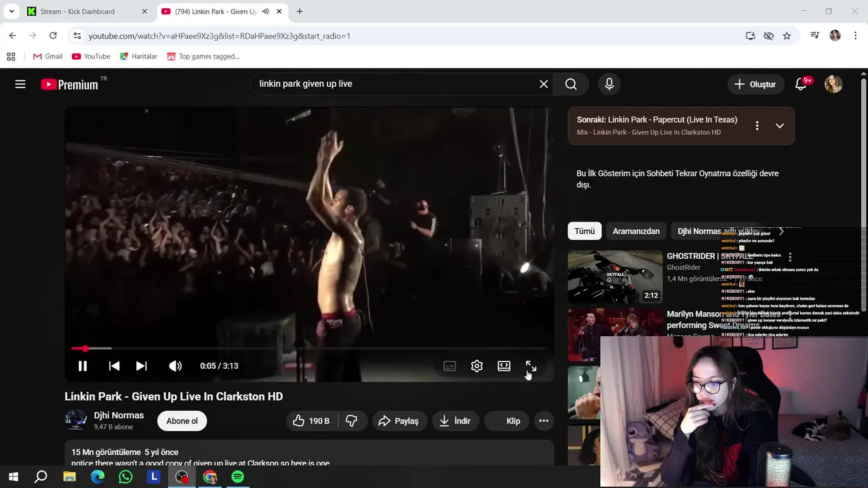Screen dimensions: 868x488
Task: Open Marilyn Manson video thumbnail
Action: click(615, 335)
